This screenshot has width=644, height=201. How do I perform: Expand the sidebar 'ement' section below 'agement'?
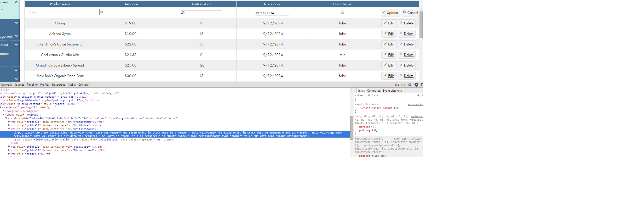click(x=16, y=45)
